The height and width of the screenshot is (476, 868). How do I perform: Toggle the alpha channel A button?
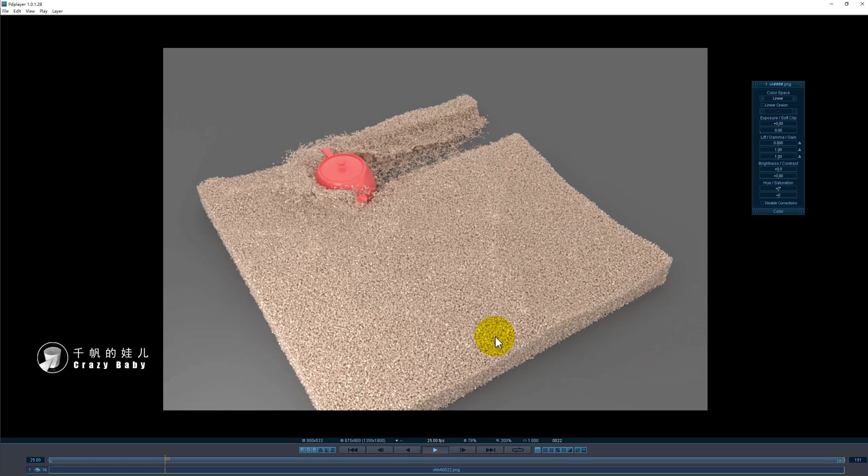321,450
